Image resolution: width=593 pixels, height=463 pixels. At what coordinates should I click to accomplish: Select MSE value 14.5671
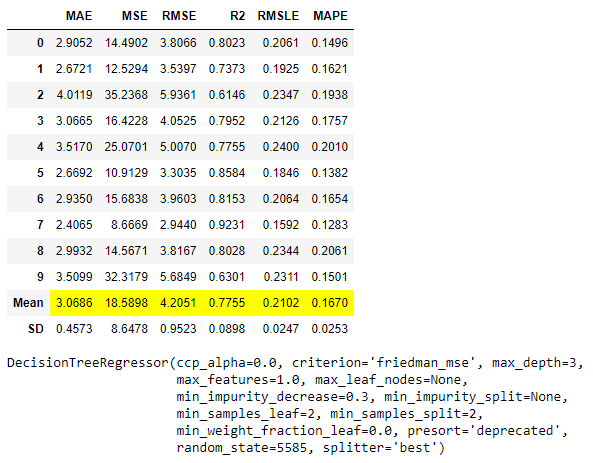tap(126, 251)
